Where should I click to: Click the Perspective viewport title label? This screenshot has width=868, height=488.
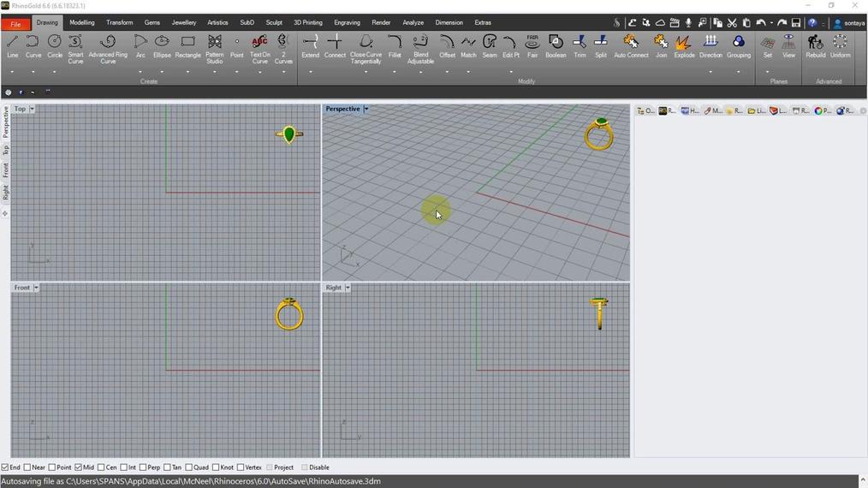(x=342, y=109)
